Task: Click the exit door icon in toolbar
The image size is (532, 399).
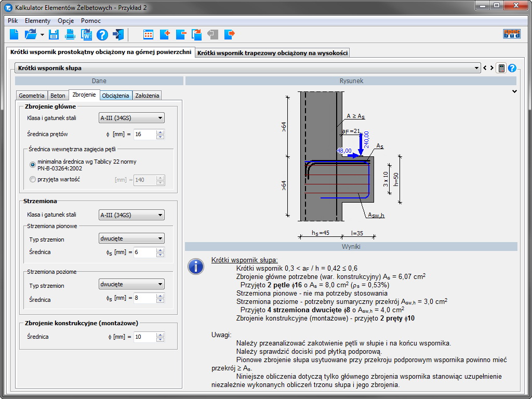Action: pyautogui.click(x=118, y=35)
